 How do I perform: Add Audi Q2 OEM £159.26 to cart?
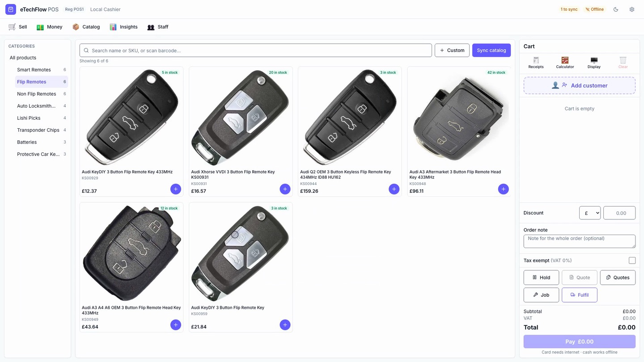click(x=394, y=189)
